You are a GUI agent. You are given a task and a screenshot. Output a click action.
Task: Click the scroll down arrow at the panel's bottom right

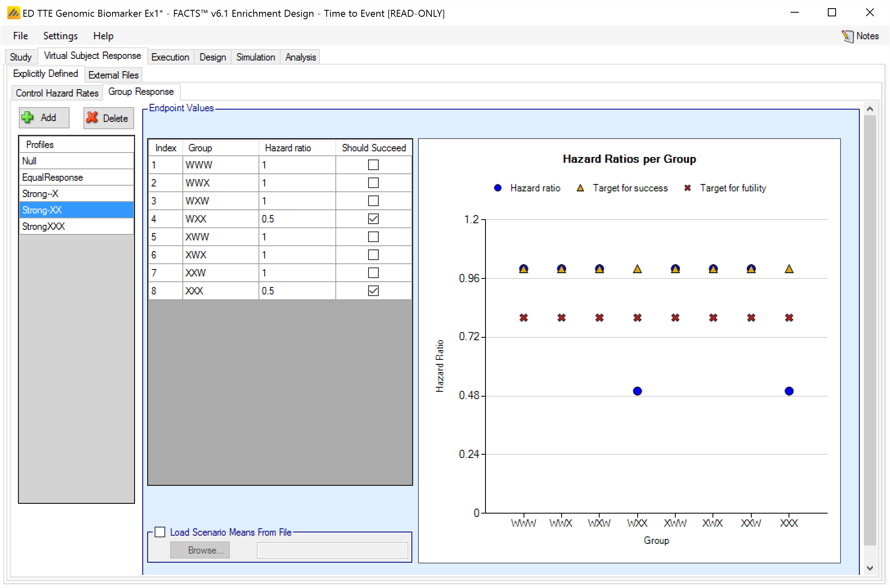[870, 568]
